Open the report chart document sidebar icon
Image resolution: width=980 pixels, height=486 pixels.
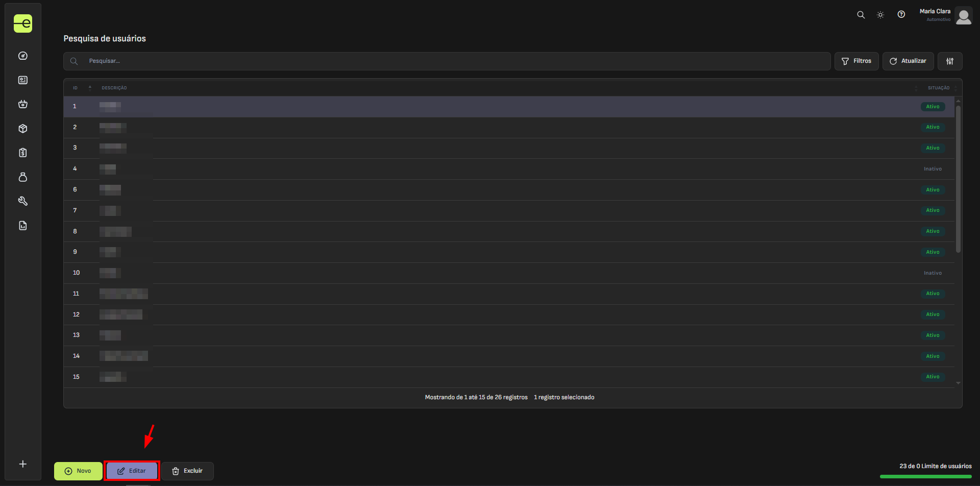click(x=23, y=226)
